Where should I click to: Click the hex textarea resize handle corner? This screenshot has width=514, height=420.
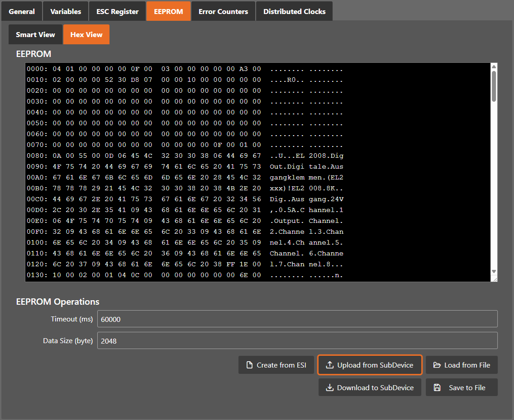tap(495, 279)
